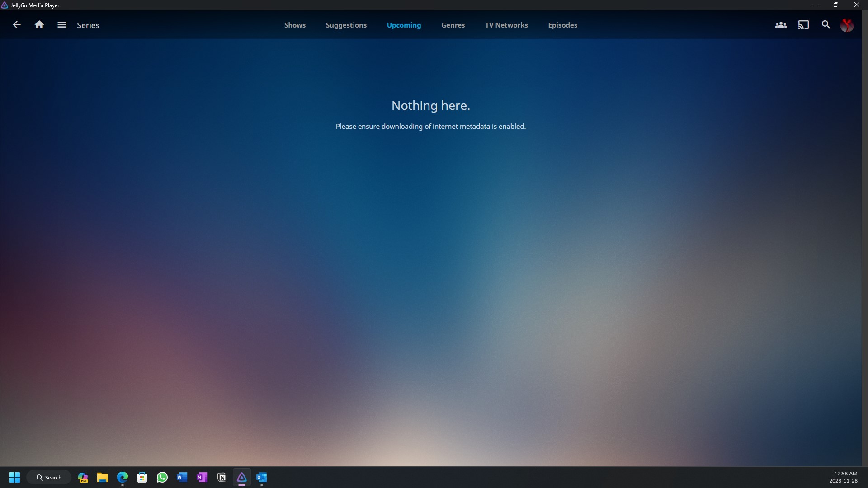Screen dimensions: 868x488
Task: Open the SyncPlay group icon
Action: pos(781,25)
